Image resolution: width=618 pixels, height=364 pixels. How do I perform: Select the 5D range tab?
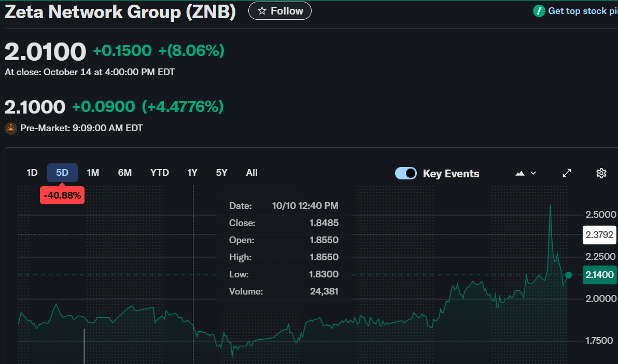coord(62,173)
